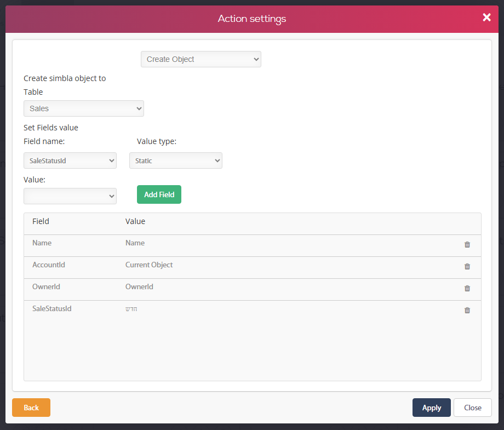Click the SaleStatusId field cell in the table
Viewport: 504px width, 430px height.
pos(51,308)
